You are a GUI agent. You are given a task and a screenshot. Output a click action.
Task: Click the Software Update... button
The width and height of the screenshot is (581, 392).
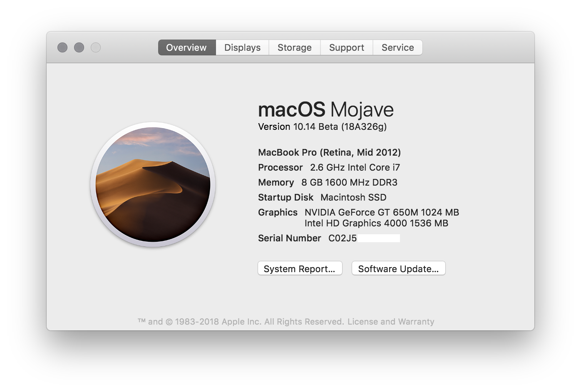click(x=399, y=268)
